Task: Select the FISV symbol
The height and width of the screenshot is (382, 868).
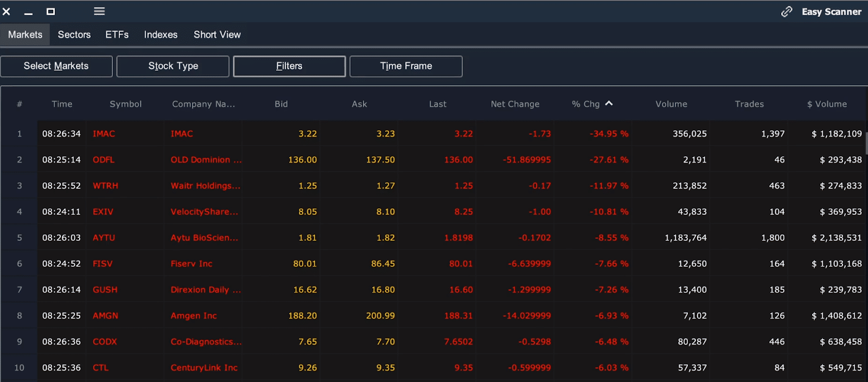Action: pyautogui.click(x=103, y=264)
